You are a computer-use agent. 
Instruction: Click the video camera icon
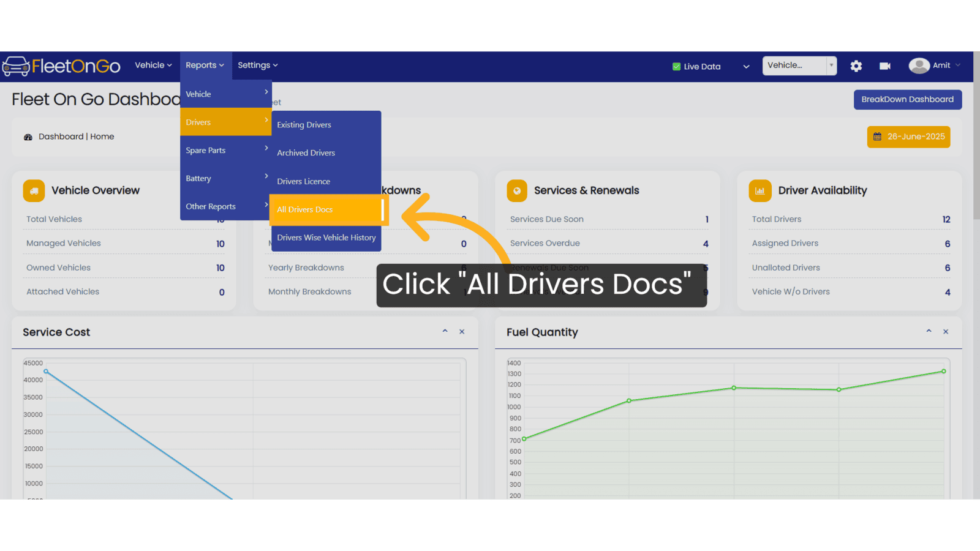click(x=885, y=66)
